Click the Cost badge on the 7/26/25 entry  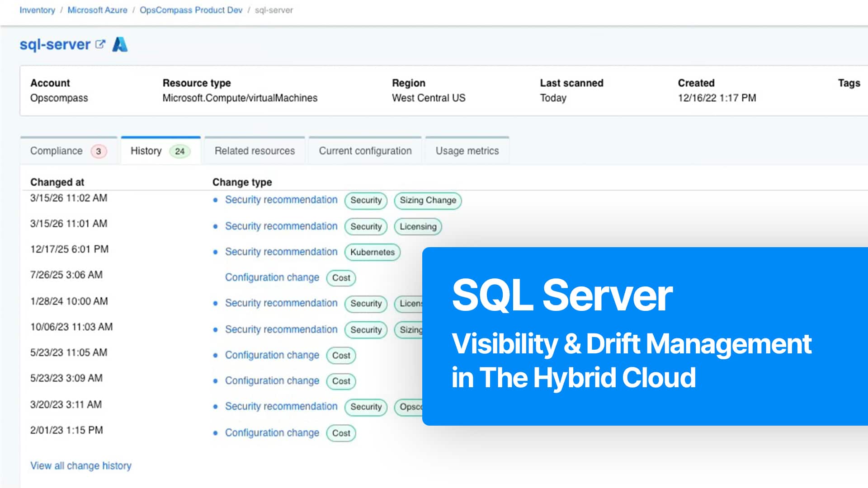341,277
